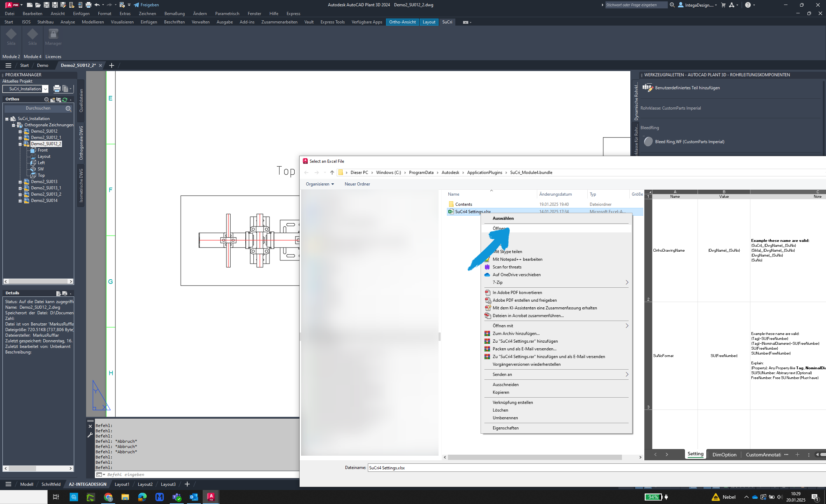Click Sikla Module 2 ribbon button

coord(11,37)
